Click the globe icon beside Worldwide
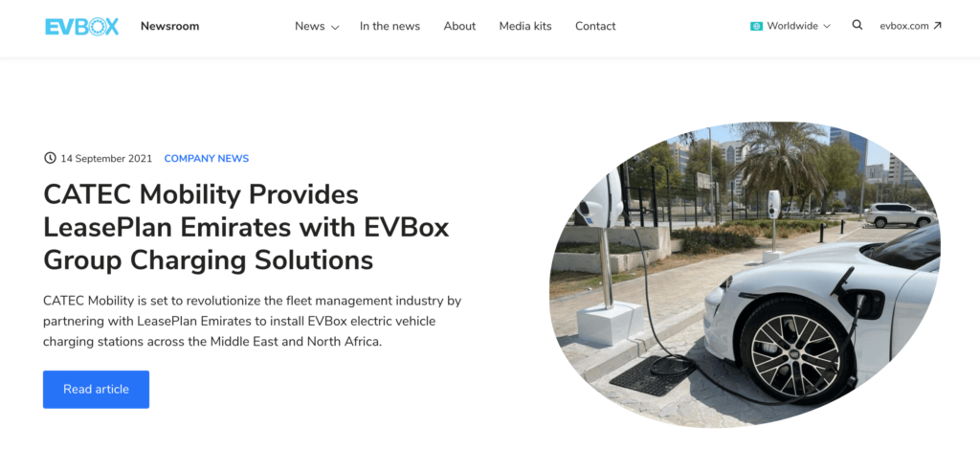The image size is (980, 472). 756,26
